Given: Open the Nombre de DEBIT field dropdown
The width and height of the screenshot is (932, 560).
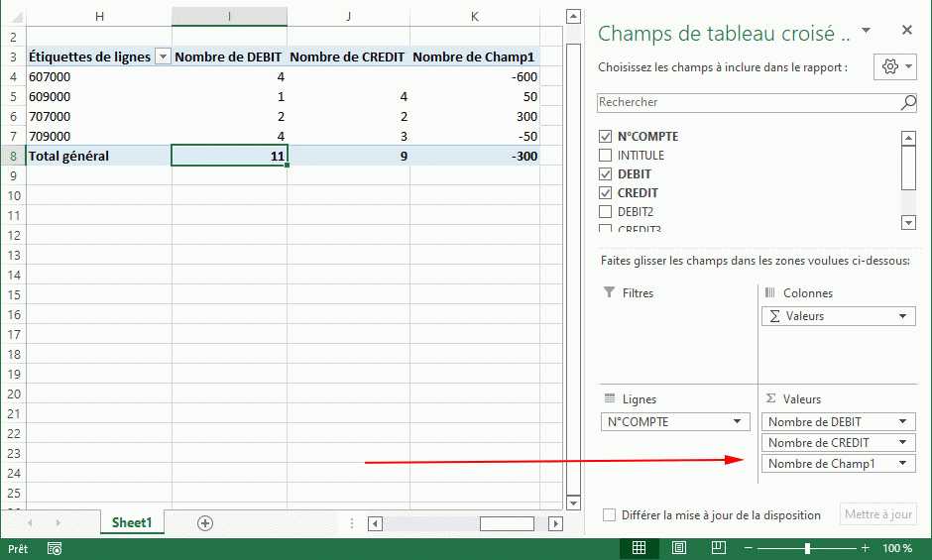Looking at the screenshot, I should (x=903, y=421).
